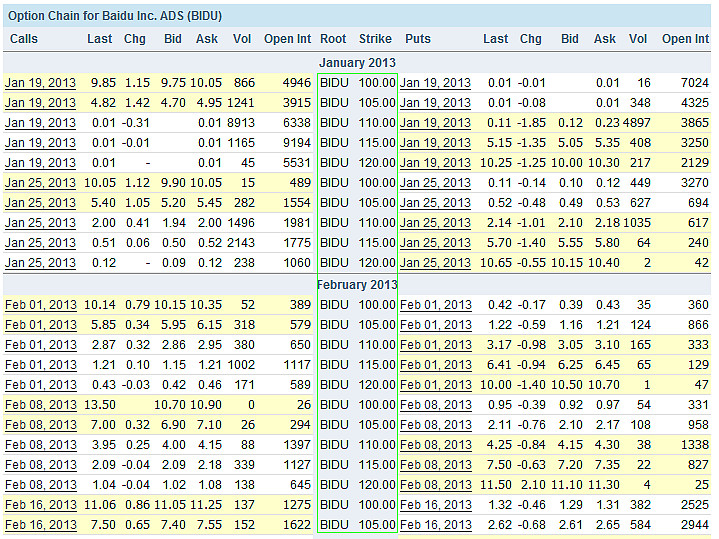Viewport: 719px width, 539px height.
Task: Open the Jan 25, 2013 put with last 0.11
Action: [x=435, y=183]
